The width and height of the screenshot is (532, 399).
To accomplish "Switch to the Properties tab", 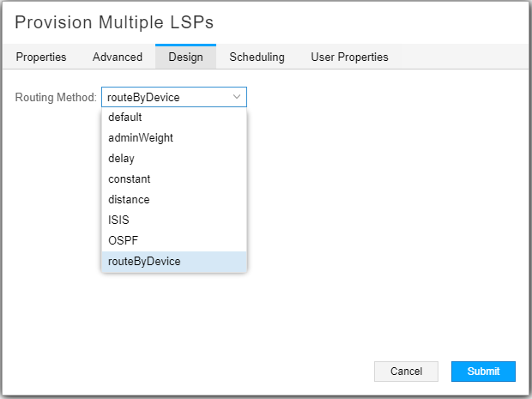I will click(x=41, y=57).
